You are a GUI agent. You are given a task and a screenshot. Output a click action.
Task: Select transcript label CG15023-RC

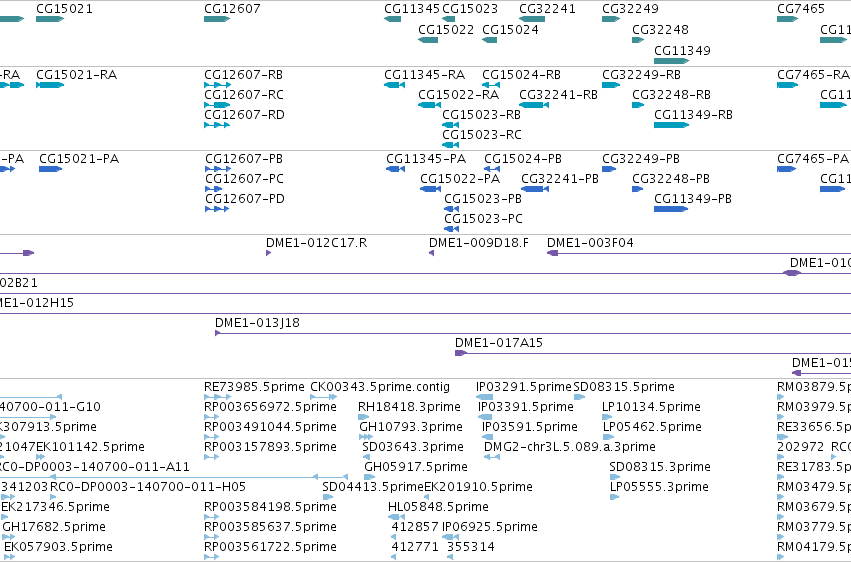tap(482, 135)
